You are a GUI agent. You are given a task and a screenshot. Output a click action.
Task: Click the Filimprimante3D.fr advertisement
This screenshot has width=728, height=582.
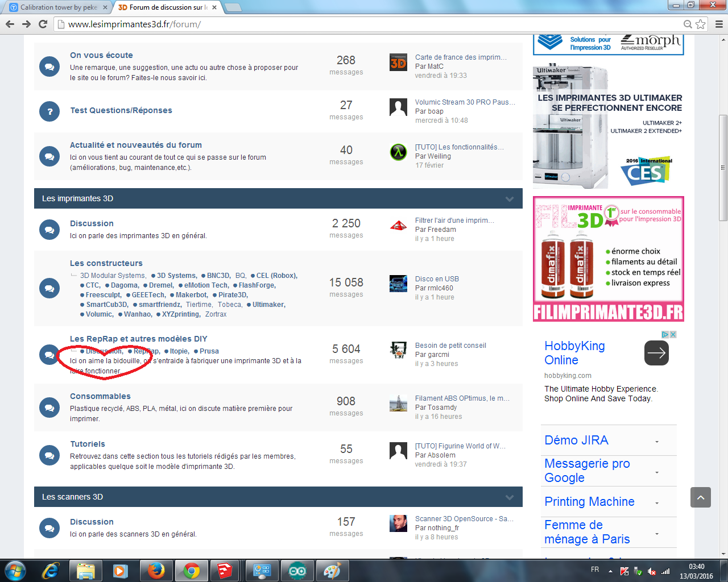[608, 259]
